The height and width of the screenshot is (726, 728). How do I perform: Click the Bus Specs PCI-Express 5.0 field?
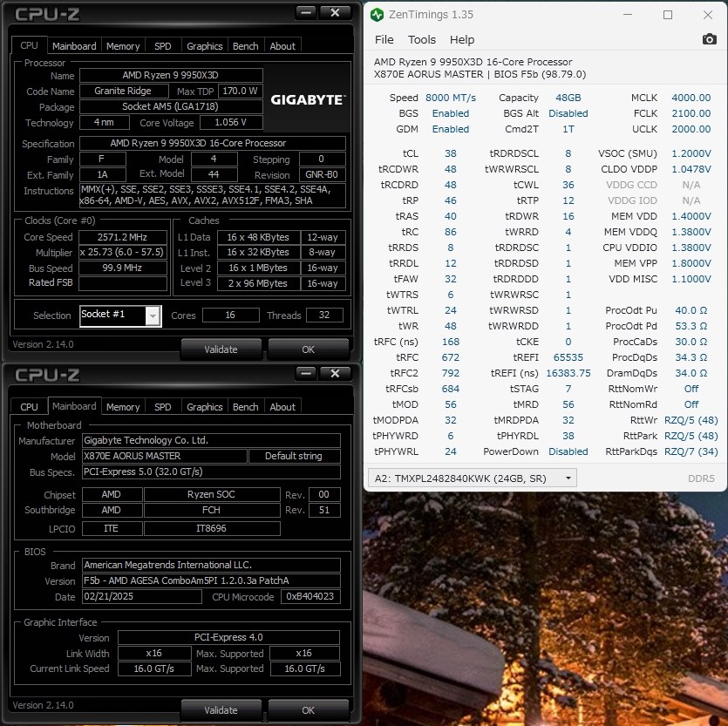211,472
